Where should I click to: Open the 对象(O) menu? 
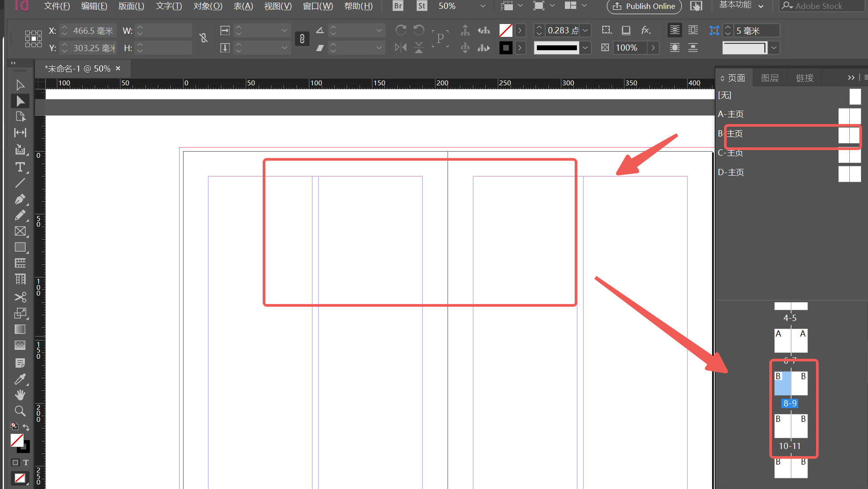[x=208, y=6]
